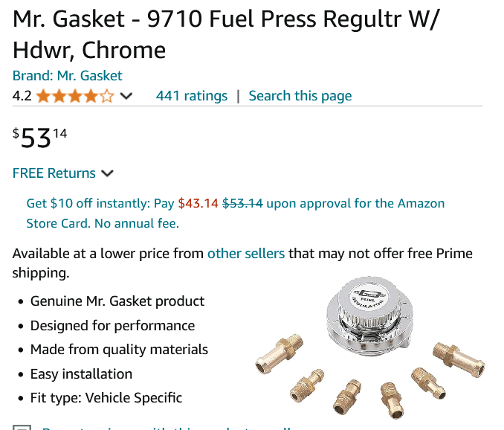Click the struck-through $53.14 price
Screen dimensions: 504x430
243,203
